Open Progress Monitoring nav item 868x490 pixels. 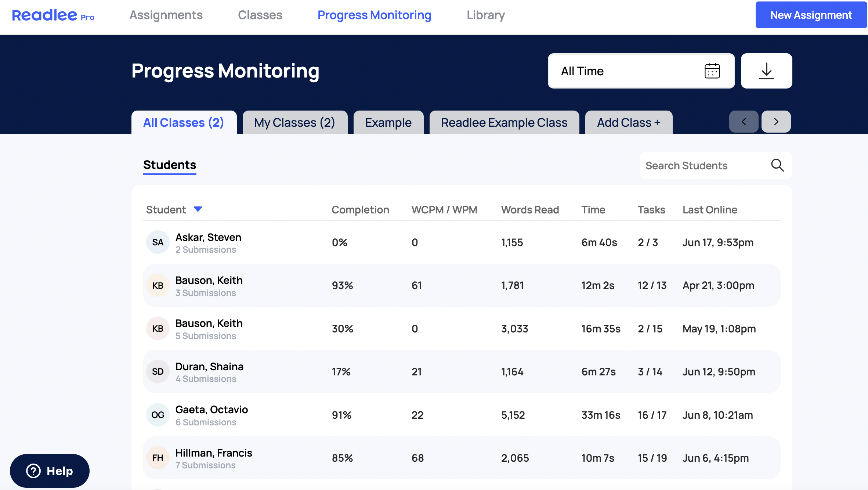tap(374, 15)
